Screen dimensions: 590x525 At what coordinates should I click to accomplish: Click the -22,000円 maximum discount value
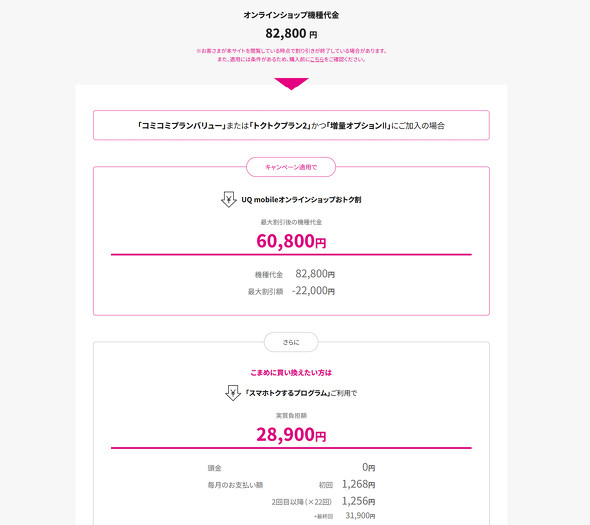313,291
